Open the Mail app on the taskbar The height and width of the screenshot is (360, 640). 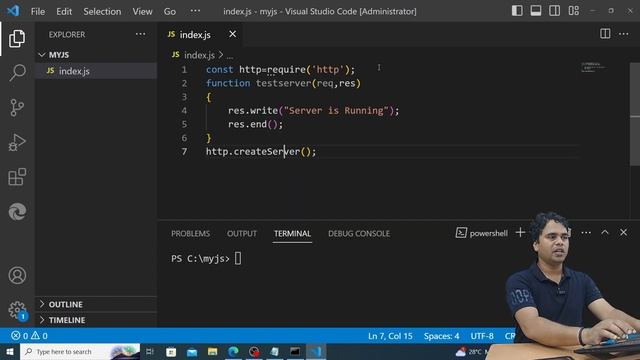[191, 351]
